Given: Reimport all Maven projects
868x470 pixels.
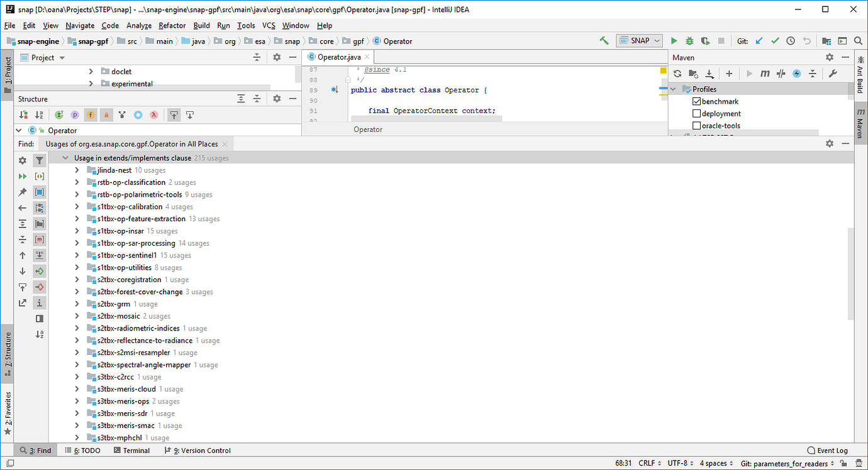Looking at the screenshot, I should coord(677,74).
